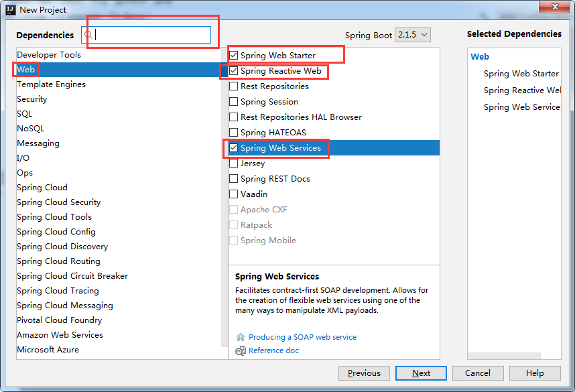575x392 pixels.
Task: Select the Microsoft Azure category
Action: pyautogui.click(x=119, y=350)
